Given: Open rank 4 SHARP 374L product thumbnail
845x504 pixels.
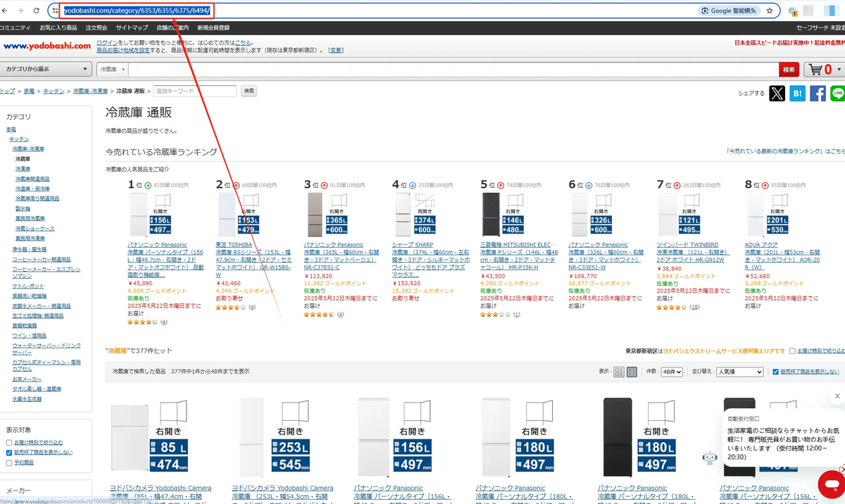Looking at the screenshot, I should (x=415, y=215).
